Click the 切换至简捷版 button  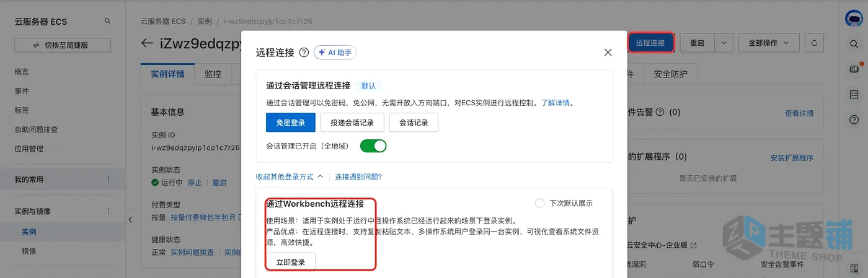[63, 45]
